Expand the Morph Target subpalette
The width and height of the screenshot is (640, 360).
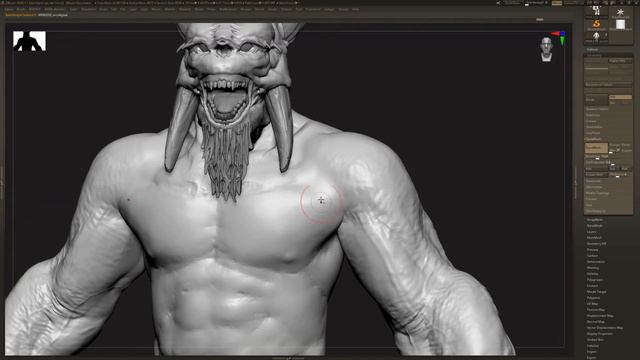click(596, 292)
